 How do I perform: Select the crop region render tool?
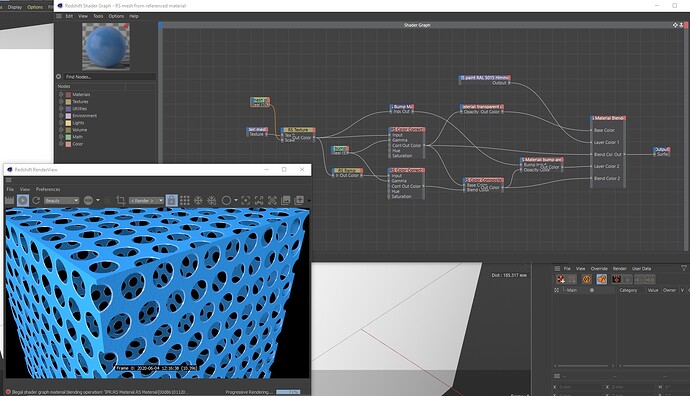pyautogui.click(x=121, y=201)
